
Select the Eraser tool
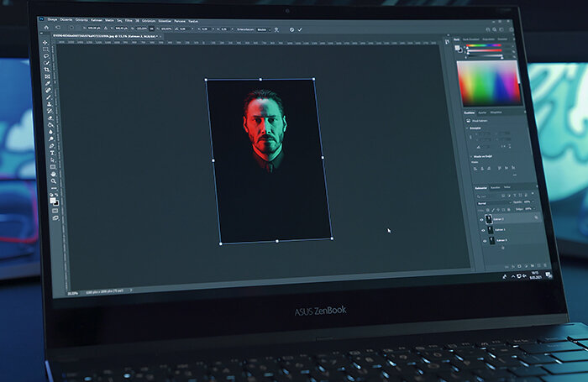(x=50, y=118)
